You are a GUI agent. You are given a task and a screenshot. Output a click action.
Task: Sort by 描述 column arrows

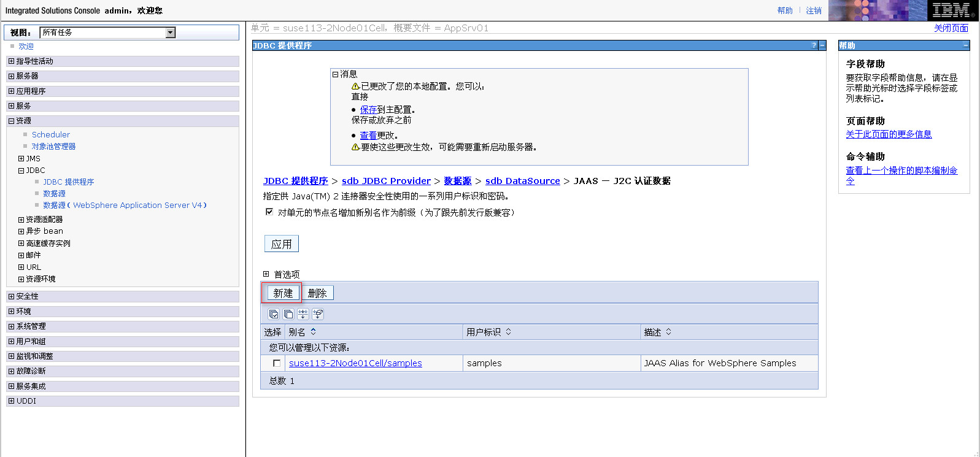click(669, 332)
